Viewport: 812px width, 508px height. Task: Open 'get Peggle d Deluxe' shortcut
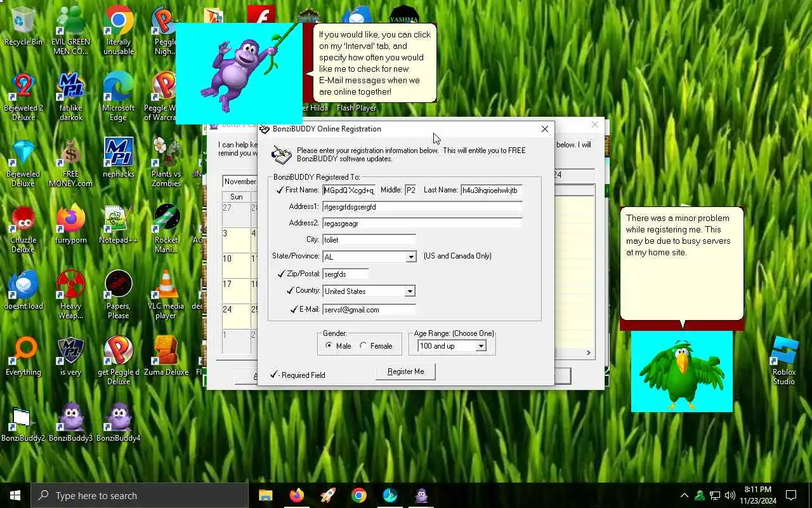pos(118,361)
